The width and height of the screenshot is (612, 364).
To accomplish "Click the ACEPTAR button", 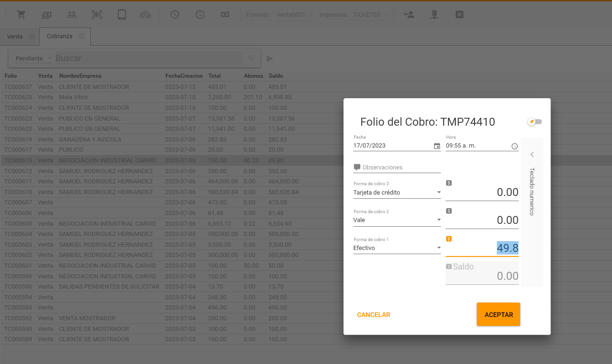I will pos(498,314).
